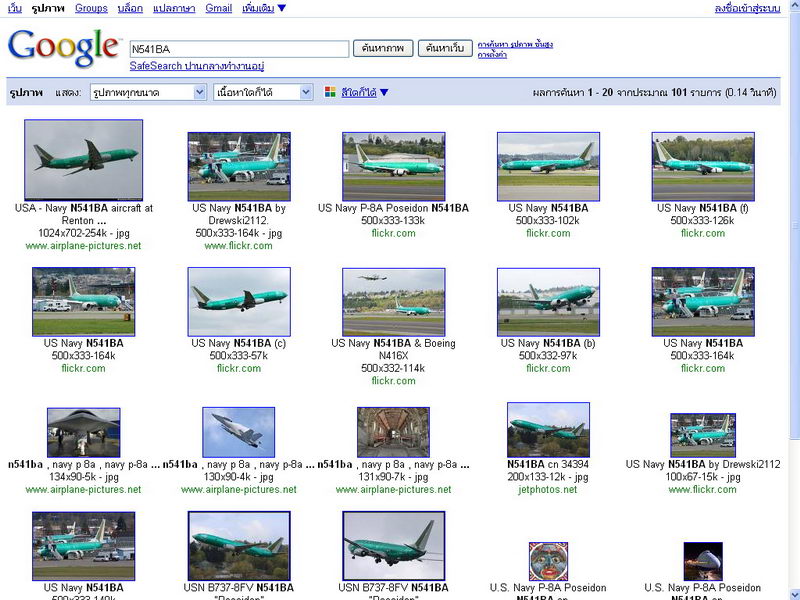This screenshot has width=800, height=600.
Task: Open the Groups link in top navigation
Action: click(91, 8)
